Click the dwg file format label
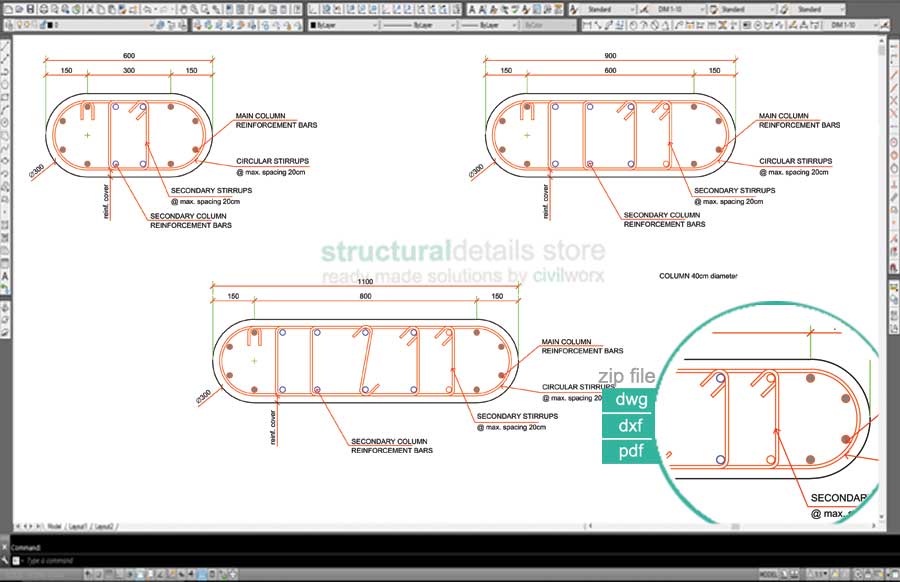900x582 pixels. [630, 400]
